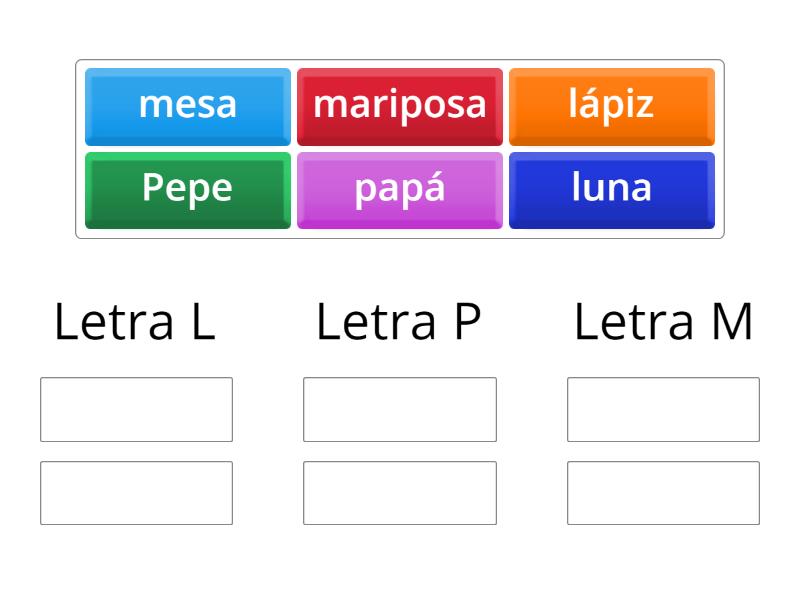Click the bottom answer box under Letra M

pos(665,492)
